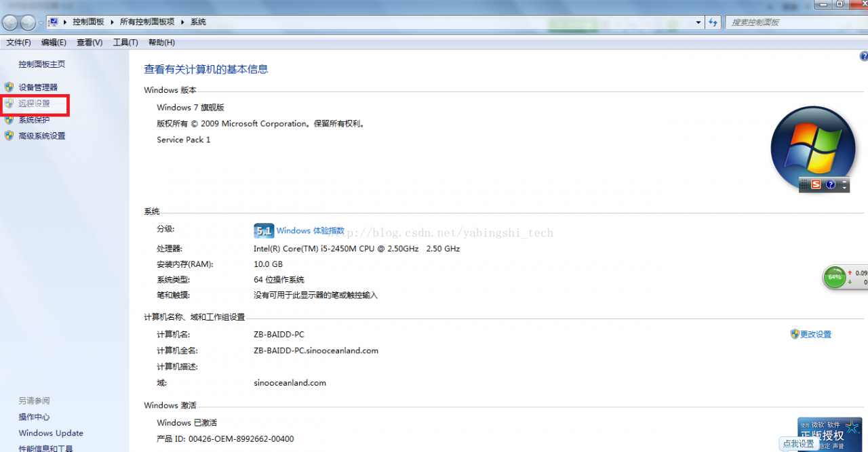The image size is (868, 452).
Task: Open Windows Update link
Action: [51, 433]
